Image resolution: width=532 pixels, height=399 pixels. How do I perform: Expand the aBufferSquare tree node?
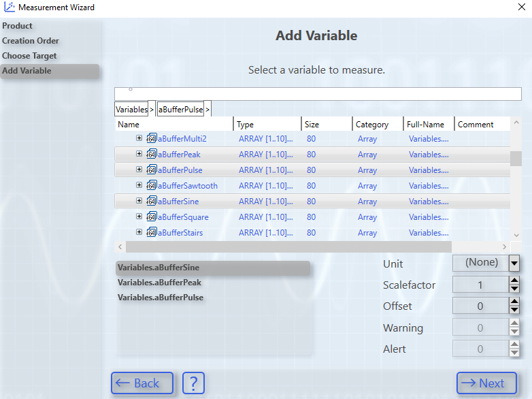[x=139, y=216]
